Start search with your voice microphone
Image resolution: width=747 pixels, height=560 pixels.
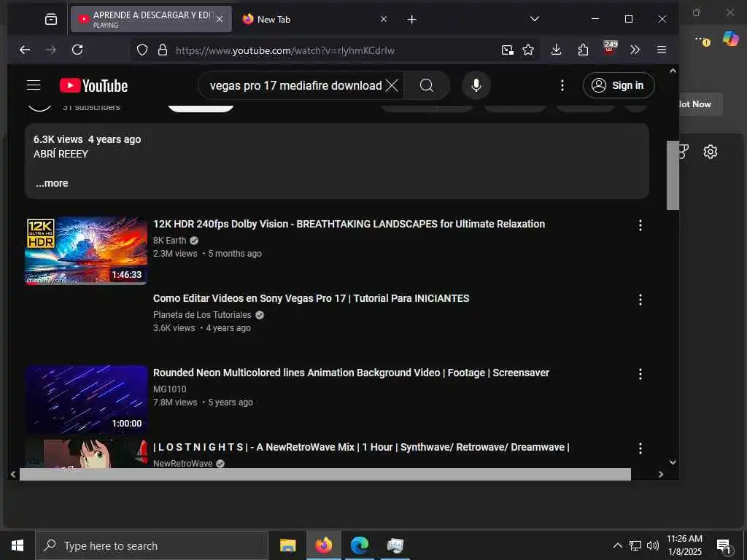[x=476, y=85]
